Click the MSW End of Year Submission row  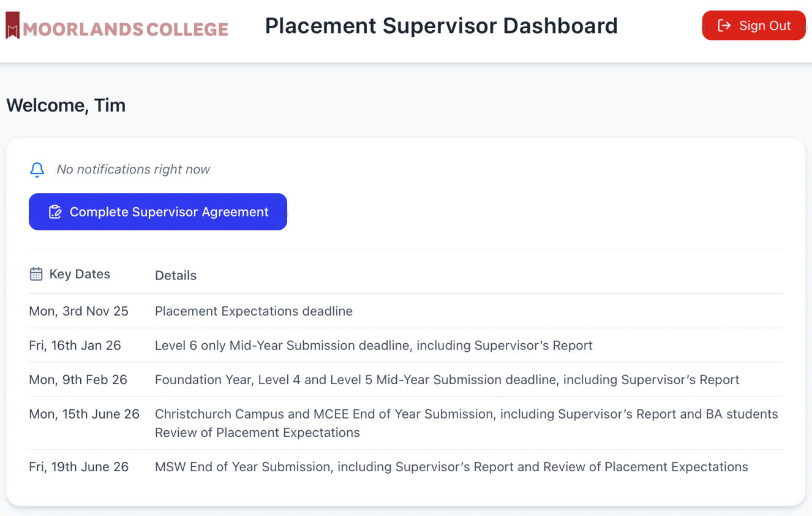(x=405, y=467)
